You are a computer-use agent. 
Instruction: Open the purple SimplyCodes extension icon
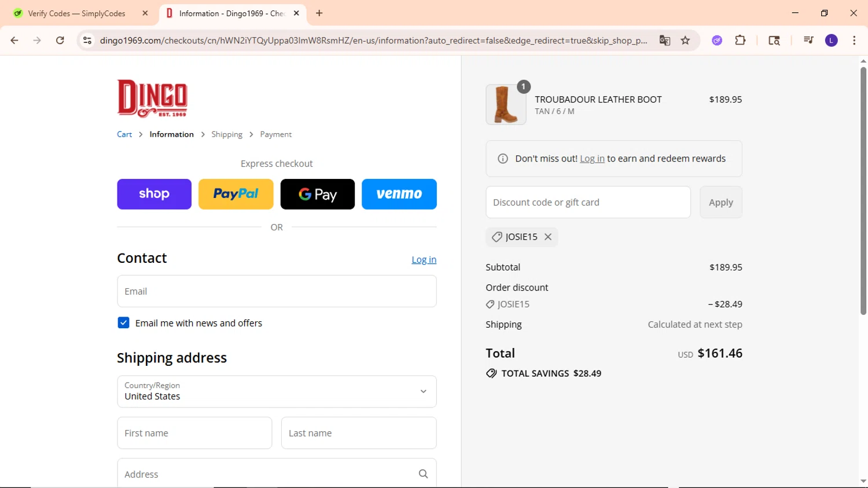(x=717, y=41)
